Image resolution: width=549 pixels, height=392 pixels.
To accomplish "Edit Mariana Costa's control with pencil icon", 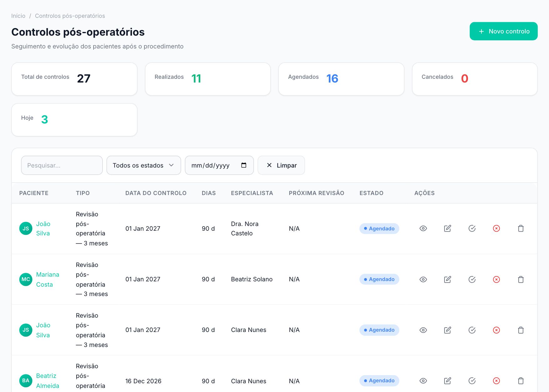I will coord(447,279).
